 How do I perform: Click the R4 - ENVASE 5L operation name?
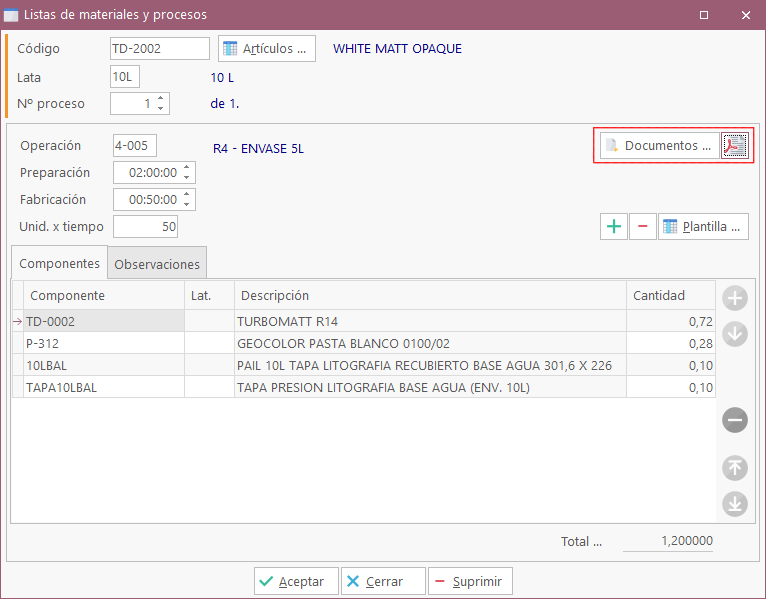[258, 149]
